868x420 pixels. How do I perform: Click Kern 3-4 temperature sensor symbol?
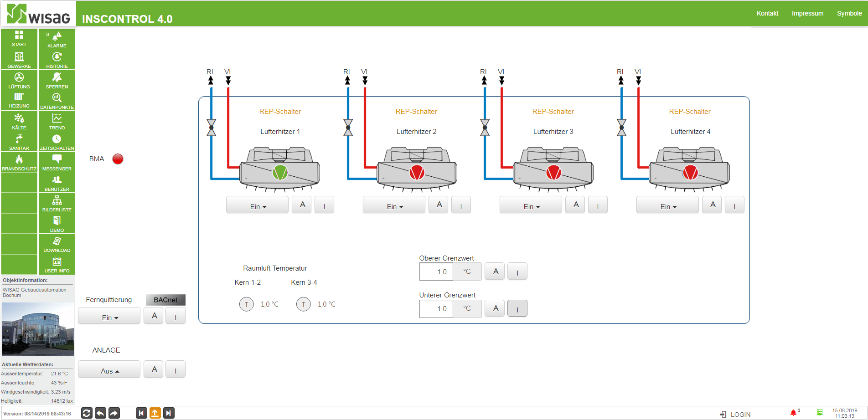pos(303,304)
